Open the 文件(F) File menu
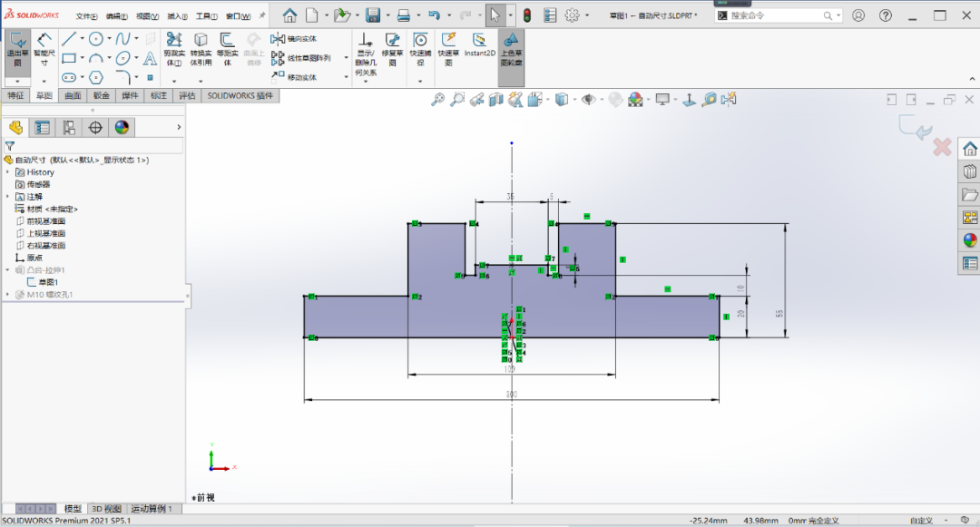Image resolution: width=980 pixels, height=527 pixels. pos(86,16)
